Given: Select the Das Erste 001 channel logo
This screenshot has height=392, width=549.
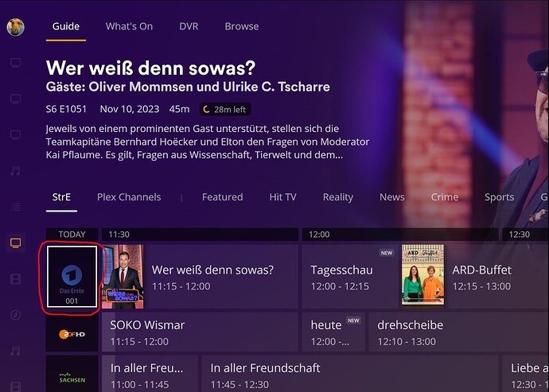Looking at the screenshot, I should pos(72,277).
